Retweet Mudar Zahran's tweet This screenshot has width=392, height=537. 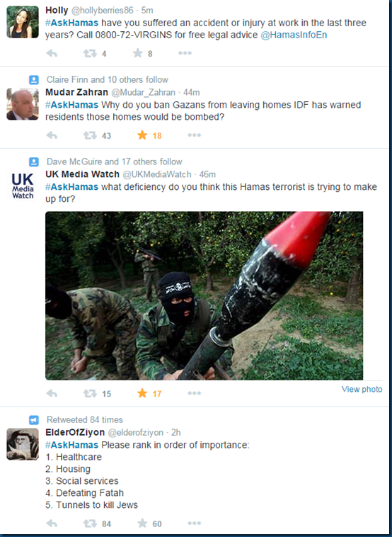click(90, 135)
